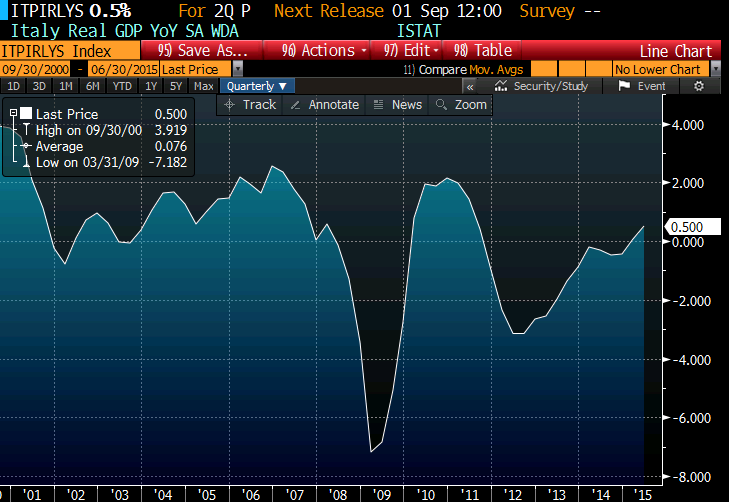Collapse panel with double-left chevron
The width and height of the screenshot is (729, 502).
pos(470,86)
